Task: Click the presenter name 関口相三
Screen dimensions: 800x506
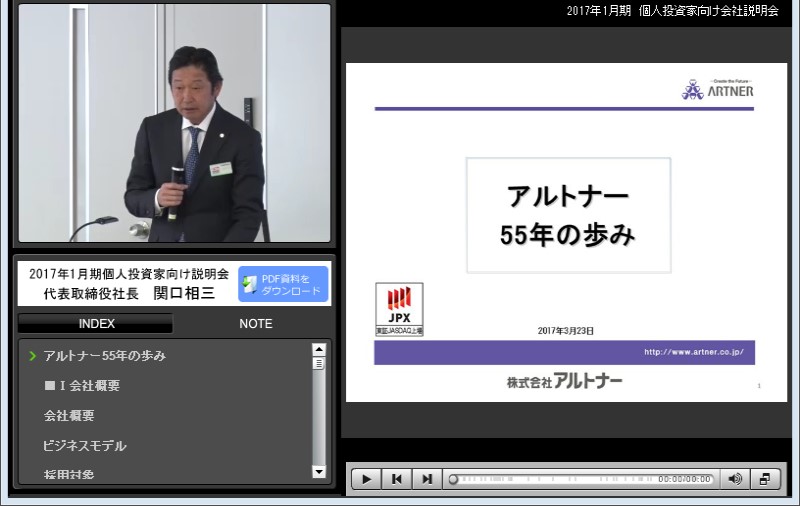Action: tap(184, 293)
